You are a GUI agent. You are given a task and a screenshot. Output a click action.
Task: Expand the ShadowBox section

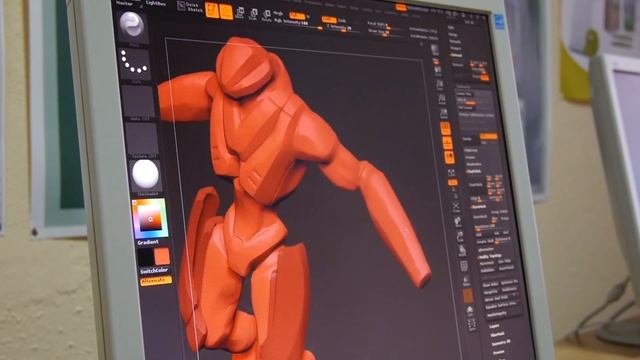473,164
